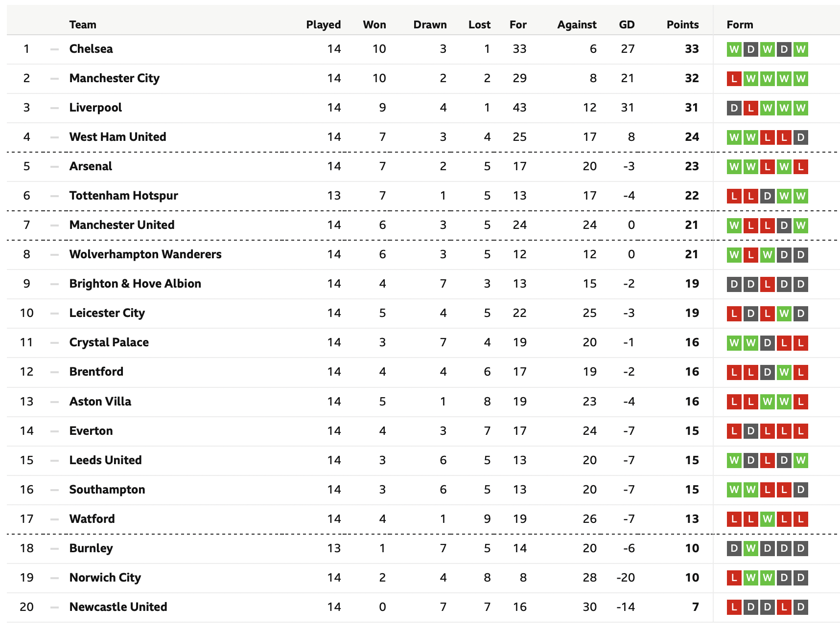Click Liverpool's first form badge (D)

[734, 108]
